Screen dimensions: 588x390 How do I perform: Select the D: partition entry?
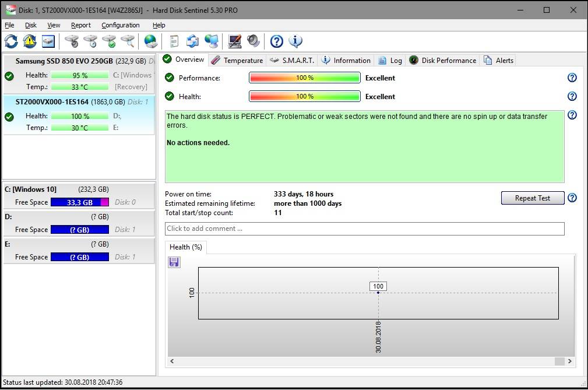(x=79, y=223)
